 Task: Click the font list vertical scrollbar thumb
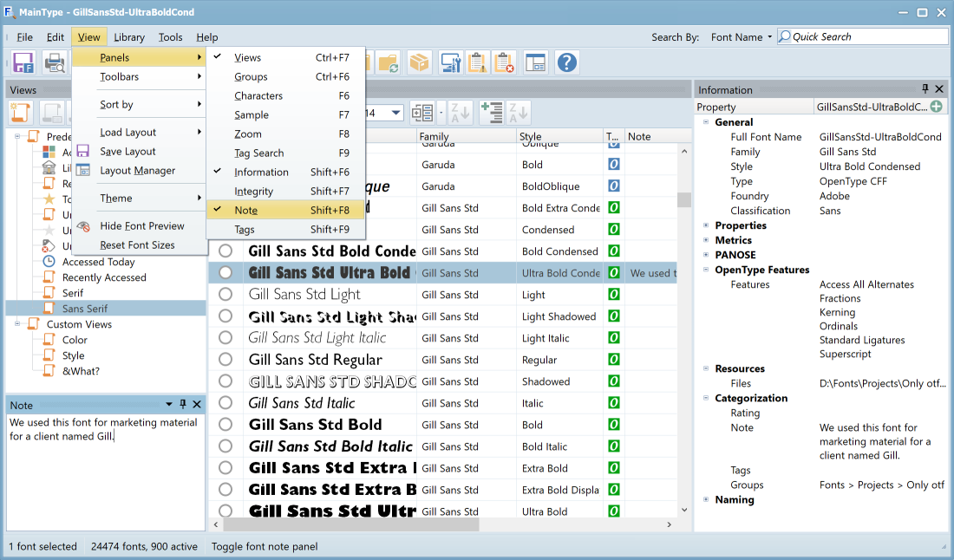click(x=684, y=199)
